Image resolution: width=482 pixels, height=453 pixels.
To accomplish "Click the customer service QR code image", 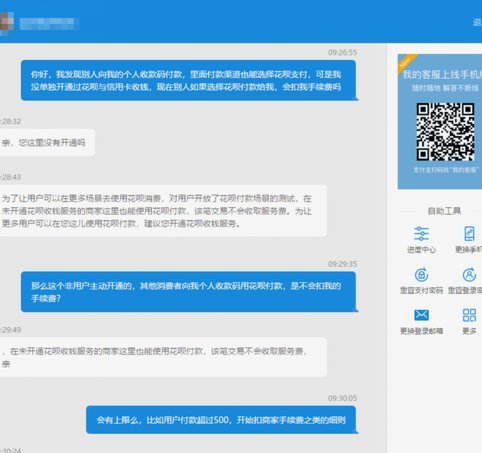I will pos(445,132).
